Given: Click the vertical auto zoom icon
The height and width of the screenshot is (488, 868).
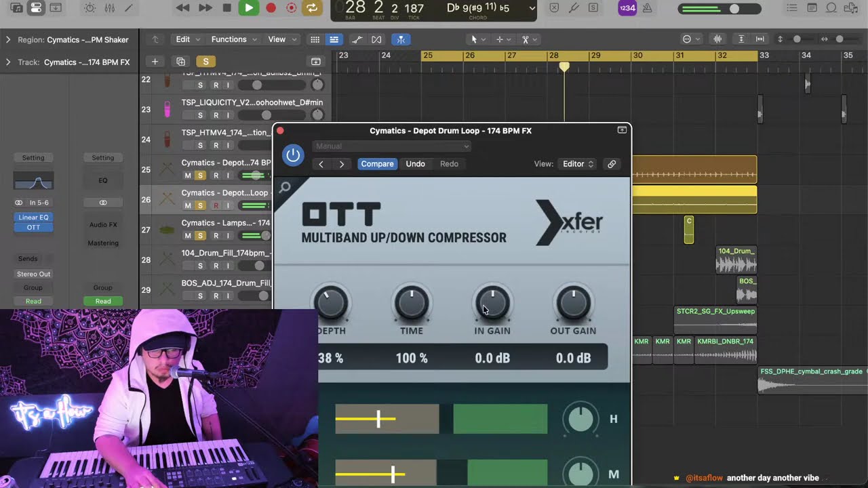Looking at the screenshot, I should coord(741,39).
